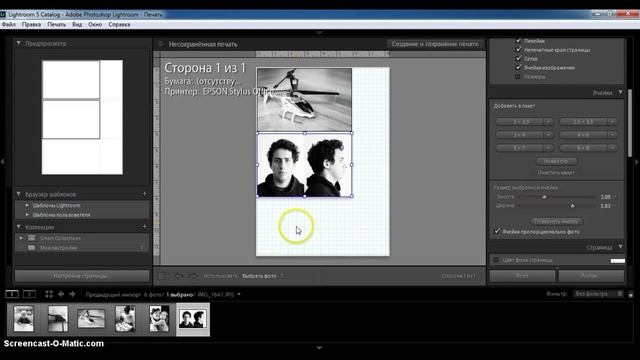
Task: Open the Правка menu
Action: [31, 24]
